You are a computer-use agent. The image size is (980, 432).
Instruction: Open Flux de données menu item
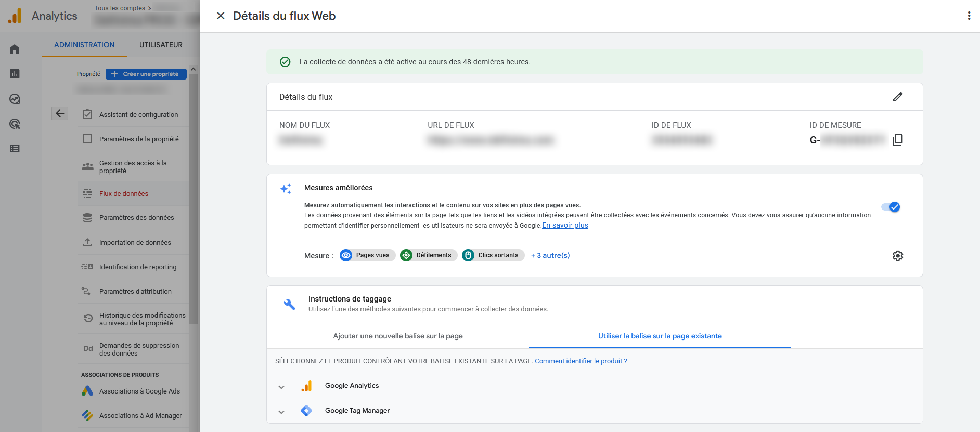pyautogui.click(x=134, y=193)
